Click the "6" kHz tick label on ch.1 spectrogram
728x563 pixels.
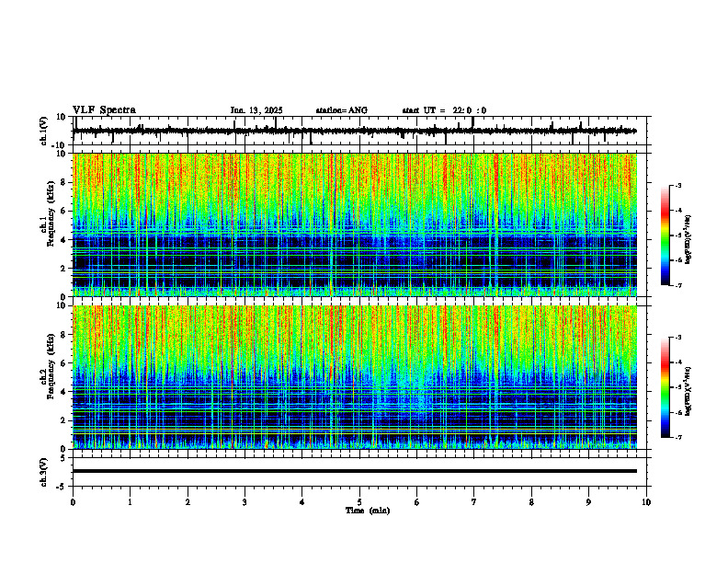(x=63, y=211)
